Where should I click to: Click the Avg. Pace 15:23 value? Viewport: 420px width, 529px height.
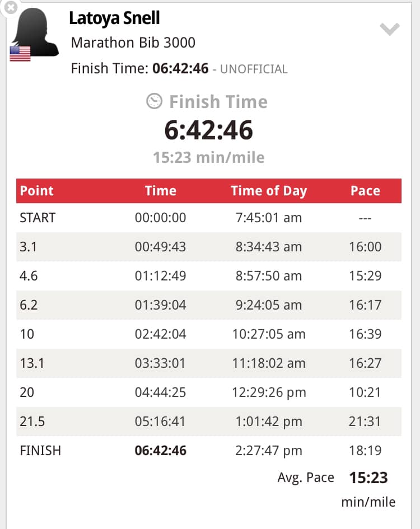click(x=368, y=477)
